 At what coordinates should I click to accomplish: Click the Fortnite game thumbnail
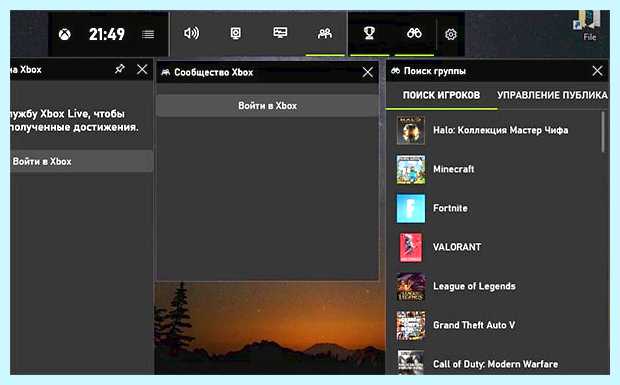point(411,208)
